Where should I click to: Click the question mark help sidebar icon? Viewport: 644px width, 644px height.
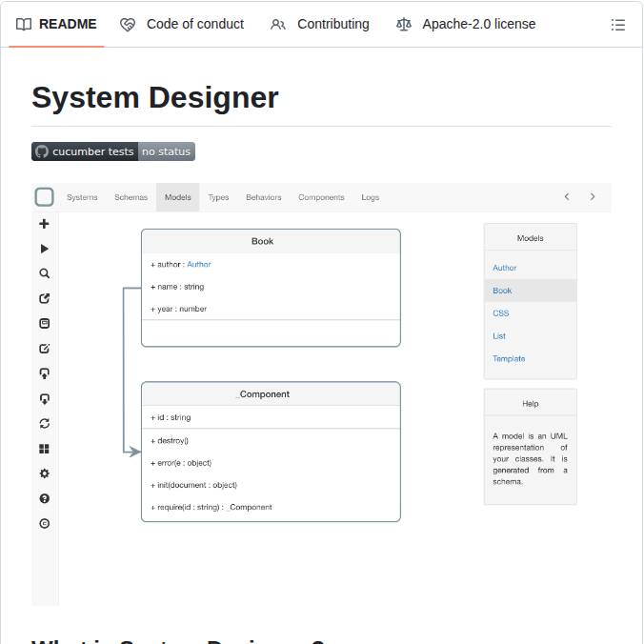(x=45, y=498)
